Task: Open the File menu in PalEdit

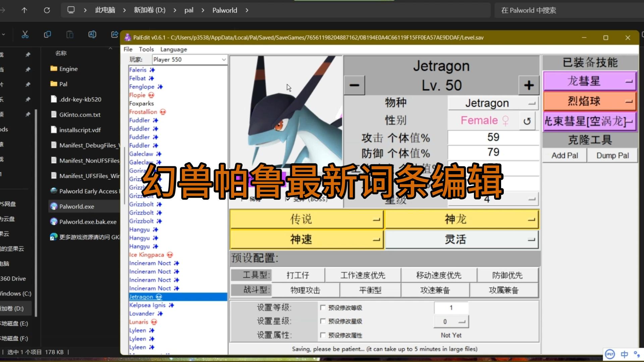Action: pyautogui.click(x=128, y=49)
